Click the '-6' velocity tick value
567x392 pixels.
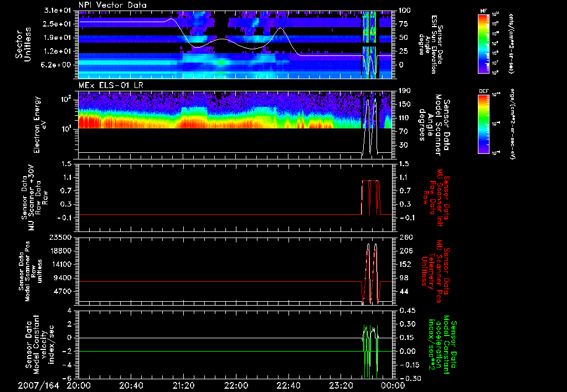pyautogui.click(x=67, y=378)
